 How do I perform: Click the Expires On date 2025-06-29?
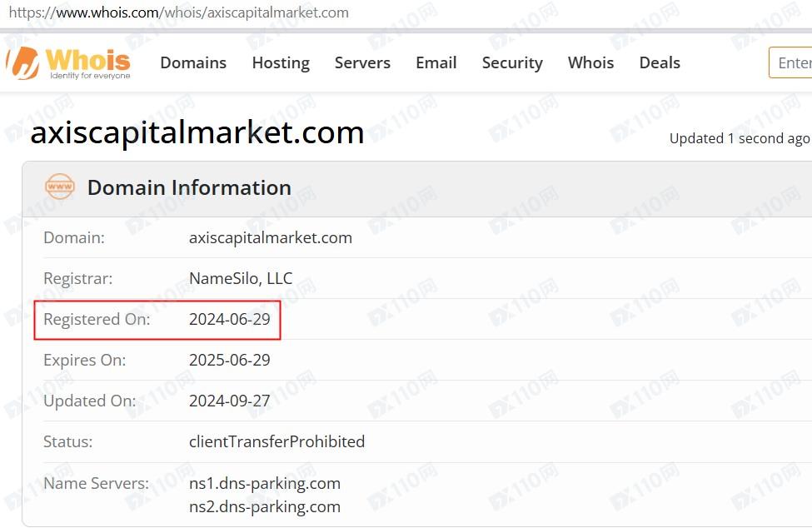click(230, 360)
